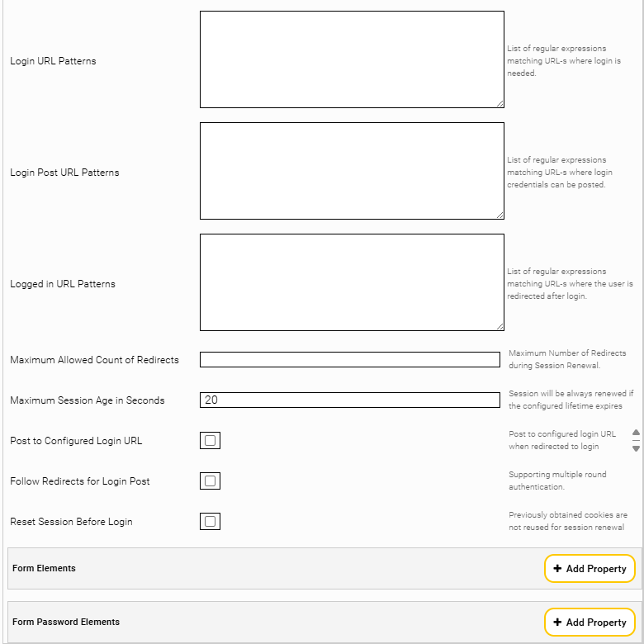The height and width of the screenshot is (644, 644).
Task: Check the Reset Session Before Login box
Action: [x=210, y=521]
